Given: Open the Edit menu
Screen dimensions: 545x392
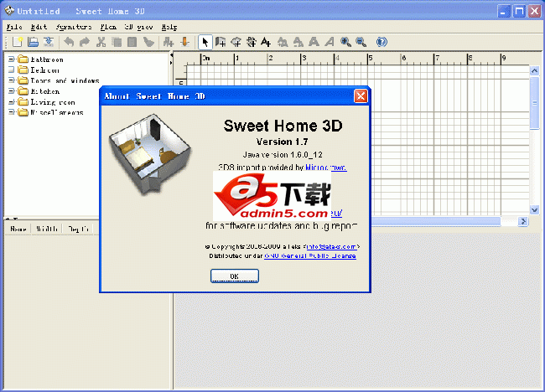Looking at the screenshot, I should [x=39, y=27].
